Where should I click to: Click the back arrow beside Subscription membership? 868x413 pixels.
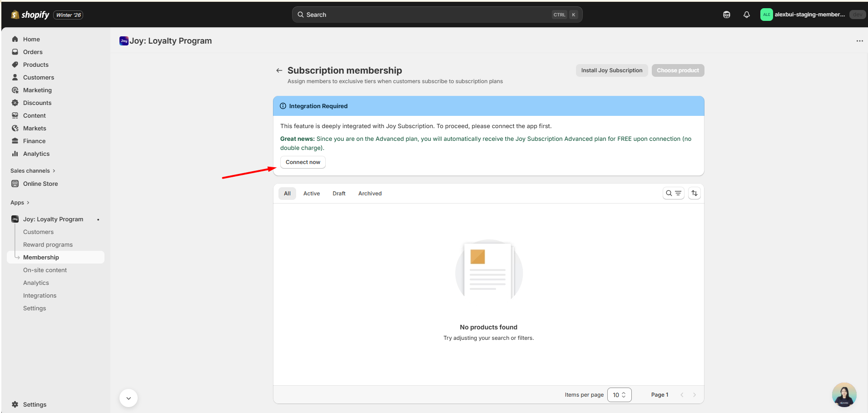[x=279, y=70]
